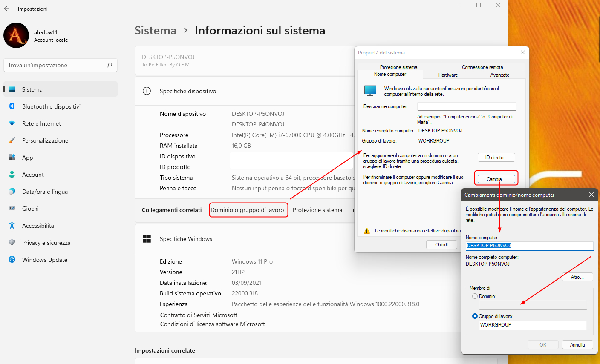Click the Trova un'impostazione search field
600x364 pixels.
pos(61,65)
